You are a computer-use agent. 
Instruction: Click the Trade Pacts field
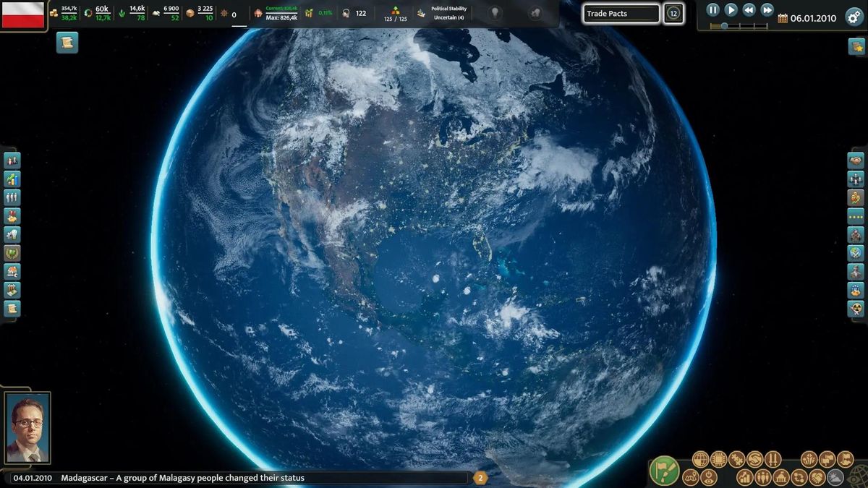coord(621,14)
